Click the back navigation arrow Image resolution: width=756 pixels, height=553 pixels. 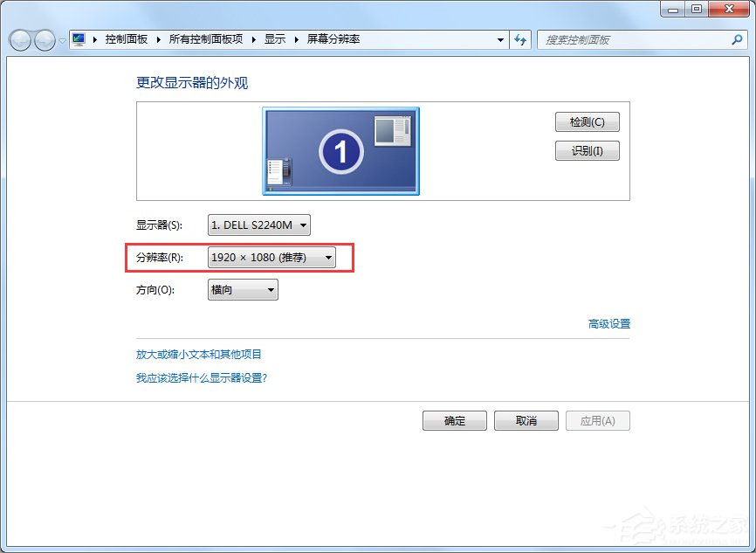[19, 39]
